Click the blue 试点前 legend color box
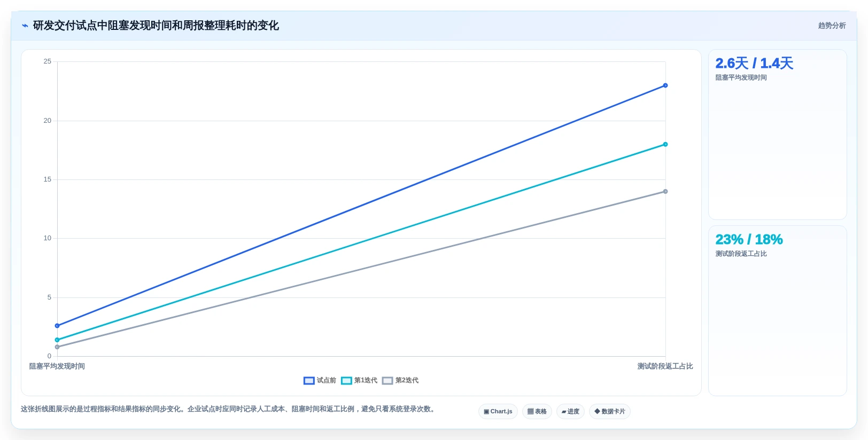The height and width of the screenshot is (440, 868). click(309, 381)
